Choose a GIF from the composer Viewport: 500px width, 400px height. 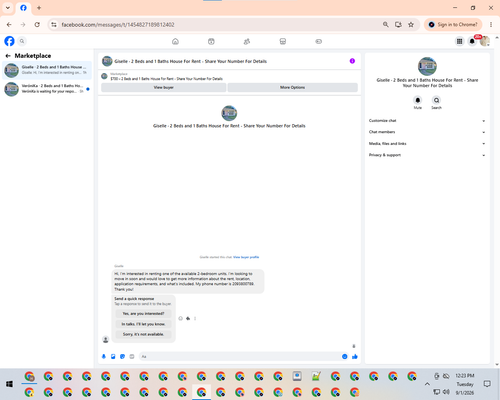click(x=132, y=356)
